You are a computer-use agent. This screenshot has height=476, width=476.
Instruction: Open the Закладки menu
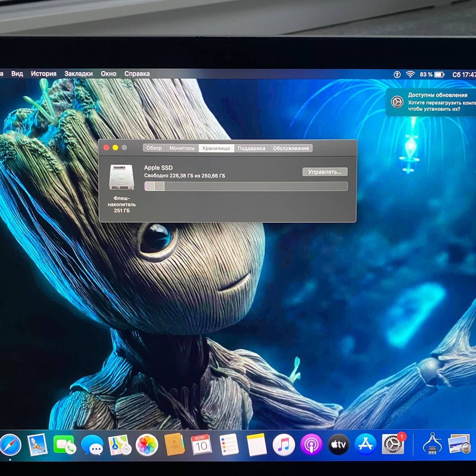coord(78,74)
